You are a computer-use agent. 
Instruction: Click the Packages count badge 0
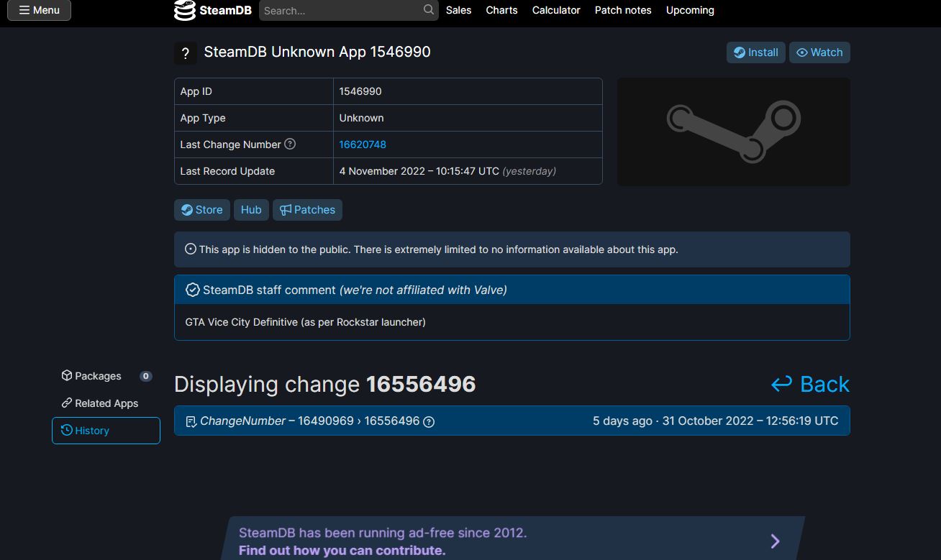146,376
